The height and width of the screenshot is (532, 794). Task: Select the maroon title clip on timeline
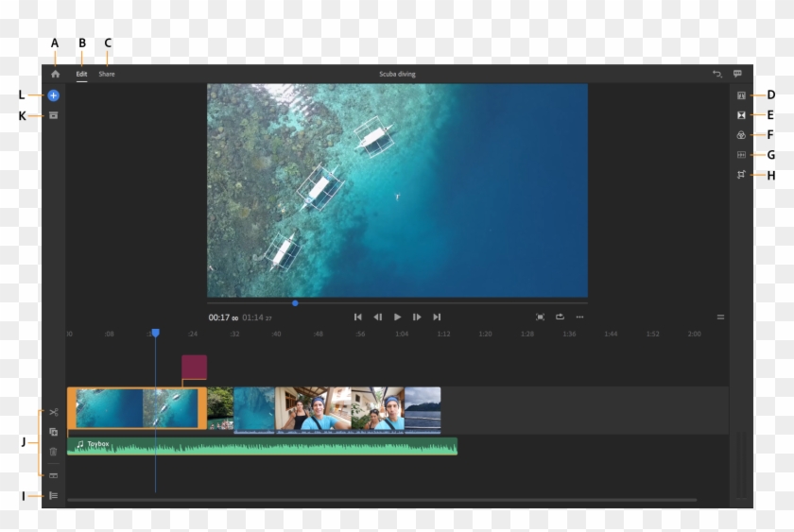pyautogui.click(x=194, y=367)
